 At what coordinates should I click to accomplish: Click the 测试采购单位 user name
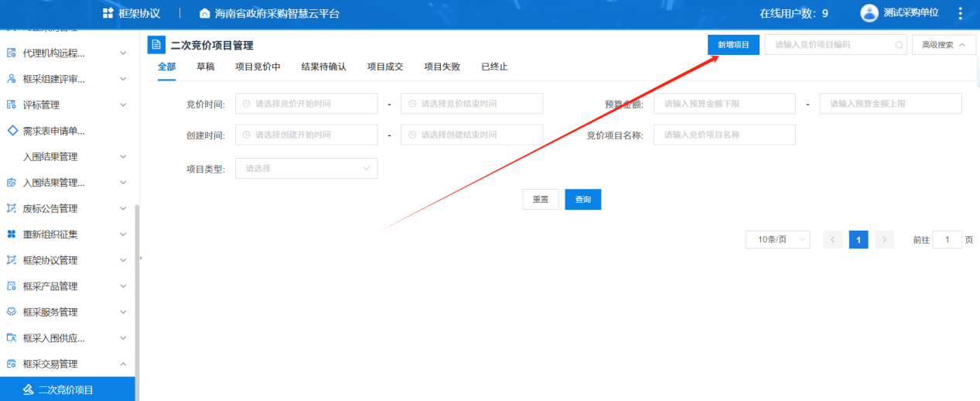click(911, 13)
